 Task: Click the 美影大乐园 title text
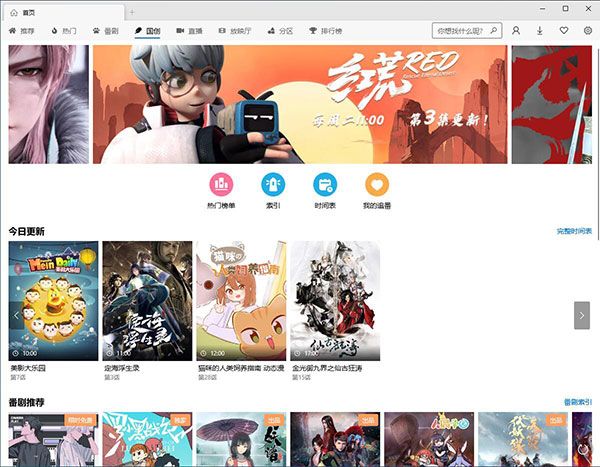[28, 368]
